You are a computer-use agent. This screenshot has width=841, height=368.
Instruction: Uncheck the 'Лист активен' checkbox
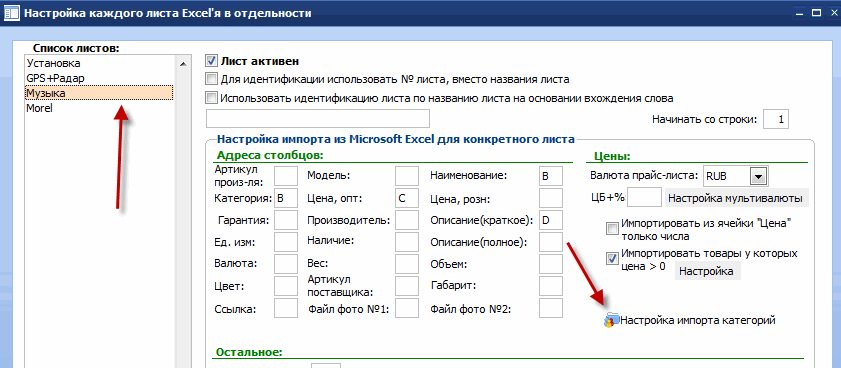(211, 61)
